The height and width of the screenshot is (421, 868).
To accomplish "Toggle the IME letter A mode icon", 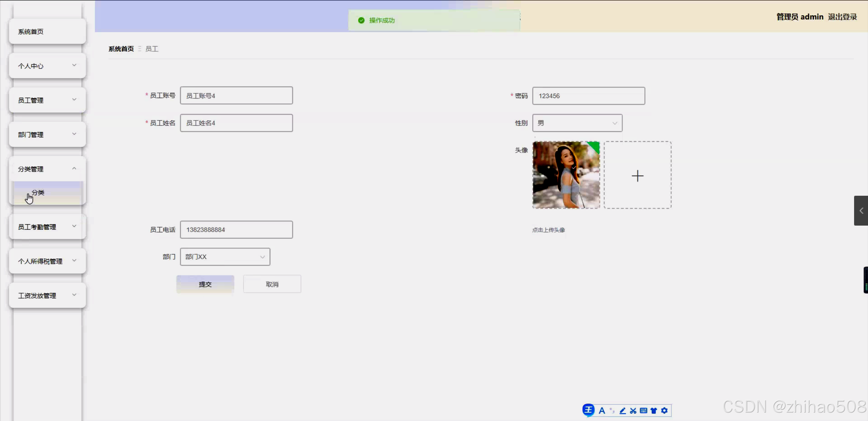I will pos(602,411).
